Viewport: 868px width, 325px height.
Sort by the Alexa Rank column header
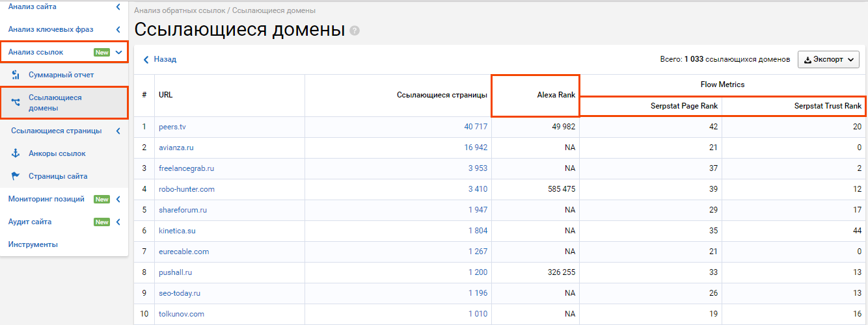[x=556, y=95]
